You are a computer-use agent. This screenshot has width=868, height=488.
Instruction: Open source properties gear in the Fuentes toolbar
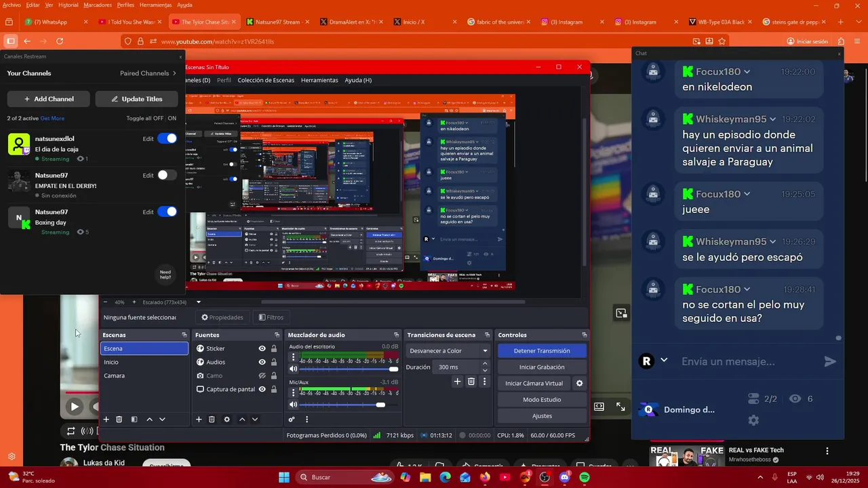click(x=226, y=420)
